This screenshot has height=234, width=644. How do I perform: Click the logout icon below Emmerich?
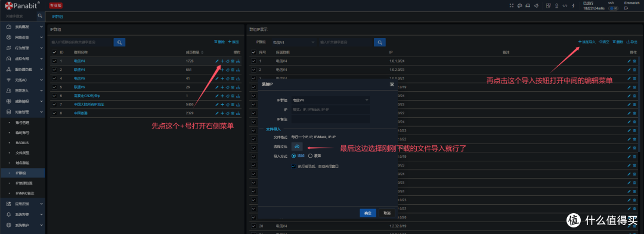[x=626, y=8]
